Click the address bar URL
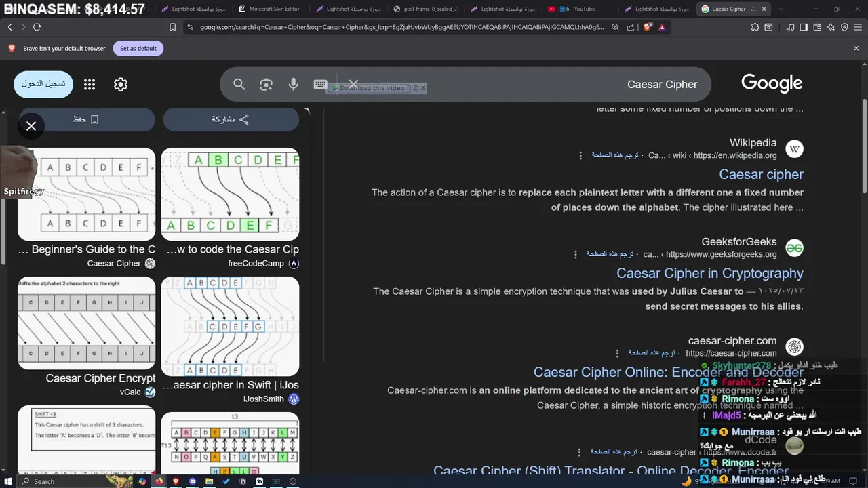The width and height of the screenshot is (868, 488). (401, 27)
